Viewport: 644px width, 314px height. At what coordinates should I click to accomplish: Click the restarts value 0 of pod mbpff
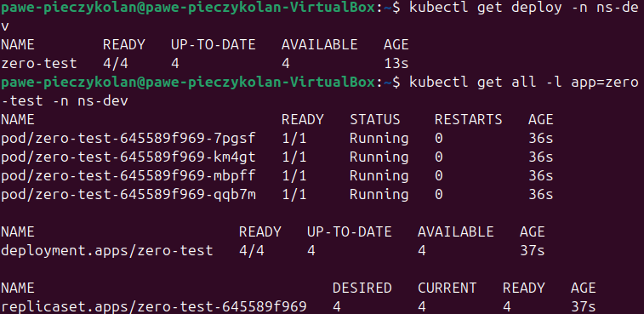coord(439,176)
